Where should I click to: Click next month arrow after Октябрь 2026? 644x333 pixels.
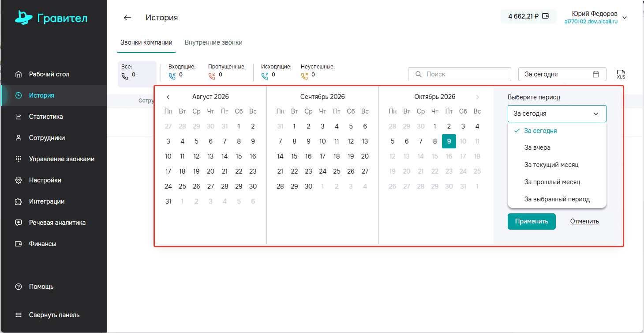pyautogui.click(x=477, y=97)
